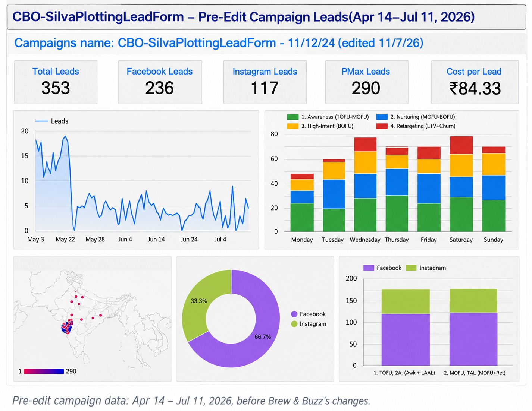This screenshot has width=532, height=411.
Task: Click the Tuesday stacked bar
Action: click(x=334, y=195)
